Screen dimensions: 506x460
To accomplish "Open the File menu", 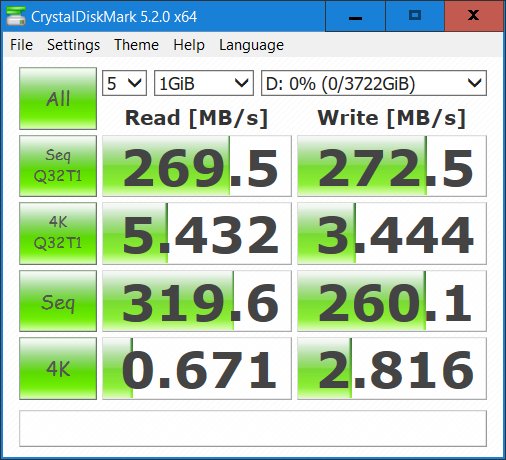I will [x=21, y=45].
